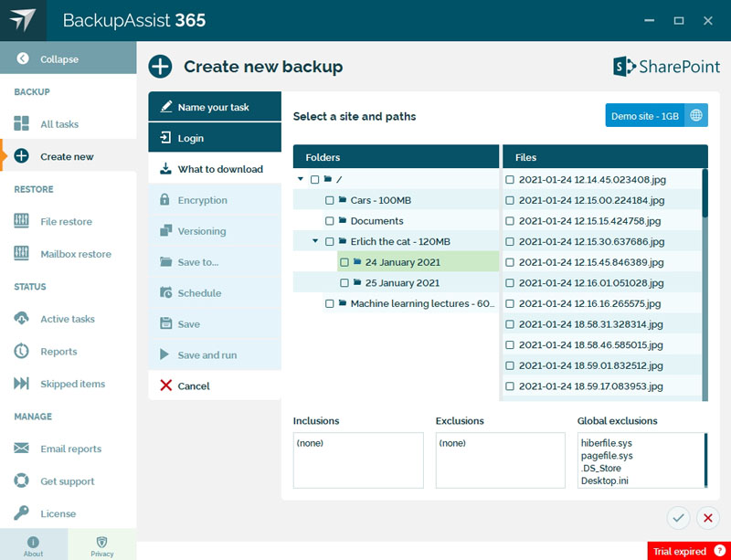This screenshot has height=560, width=731.
Task: Go to the Login step
Action: (215, 138)
